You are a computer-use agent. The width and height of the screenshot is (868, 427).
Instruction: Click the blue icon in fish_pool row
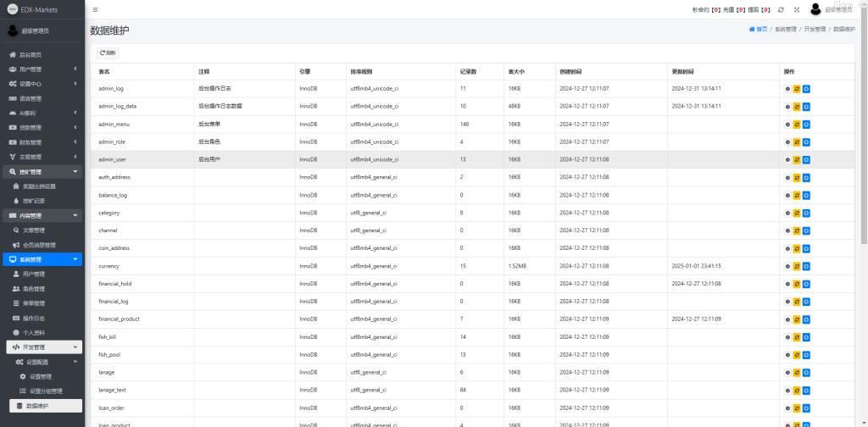pos(806,354)
